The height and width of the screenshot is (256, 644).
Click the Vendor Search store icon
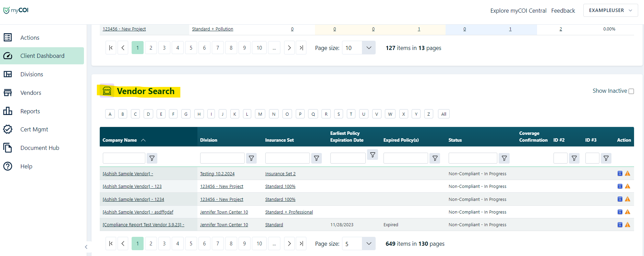(107, 91)
